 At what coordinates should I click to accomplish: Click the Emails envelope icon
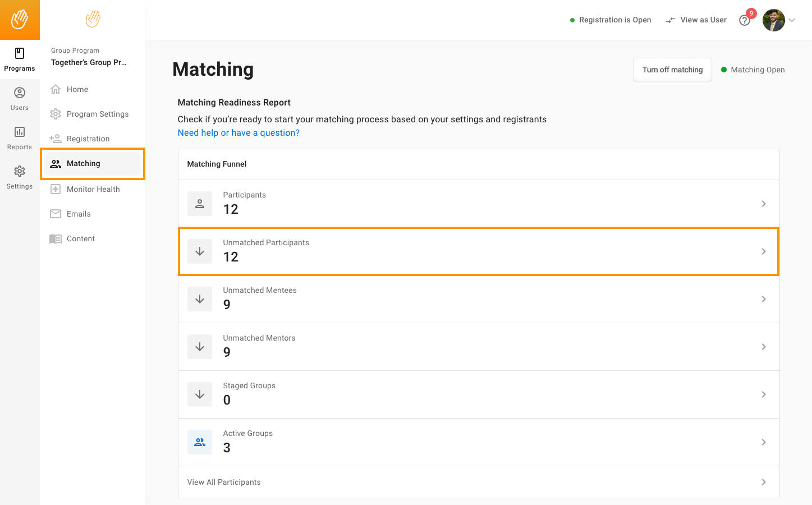tap(56, 214)
